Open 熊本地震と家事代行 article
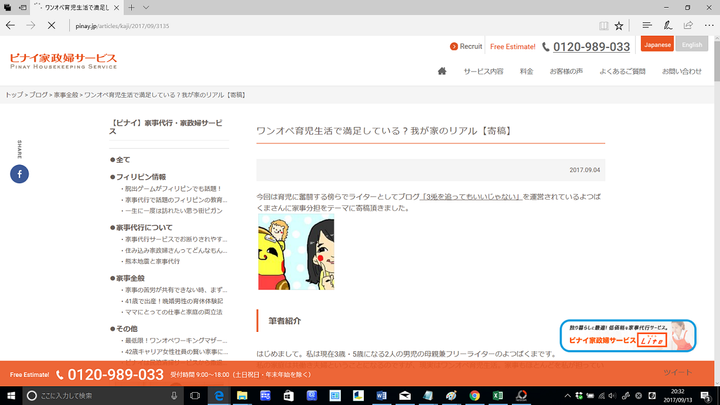The width and height of the screenshot is (720, 405). pyautogui.click(x=152, y=261)
